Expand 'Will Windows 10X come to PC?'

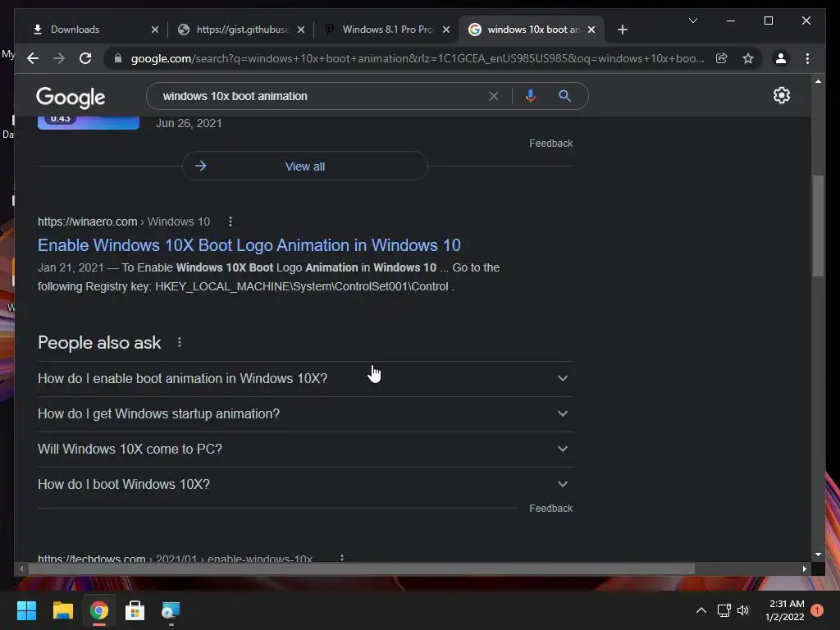click(x=305, y=449)
